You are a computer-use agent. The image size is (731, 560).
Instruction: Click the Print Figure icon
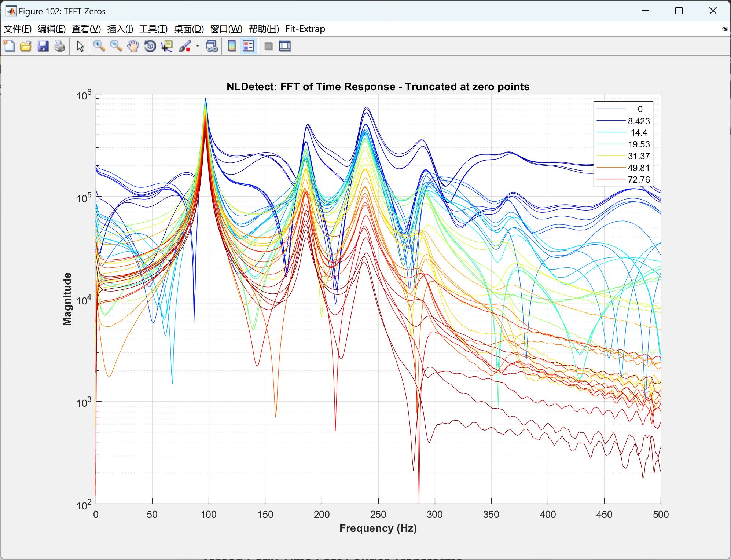click(x=59, y=46)
